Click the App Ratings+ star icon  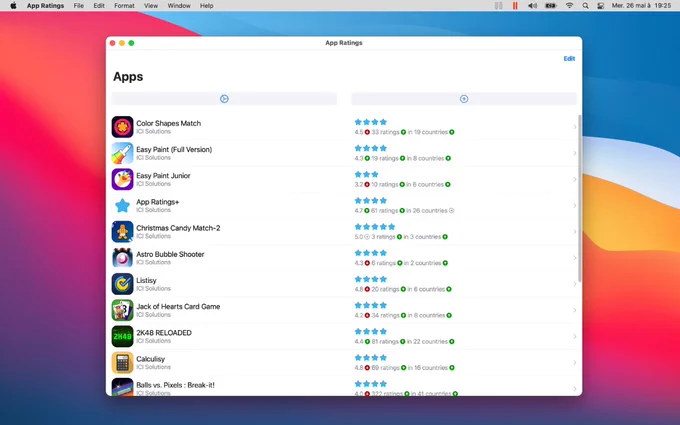pos(122,206)
